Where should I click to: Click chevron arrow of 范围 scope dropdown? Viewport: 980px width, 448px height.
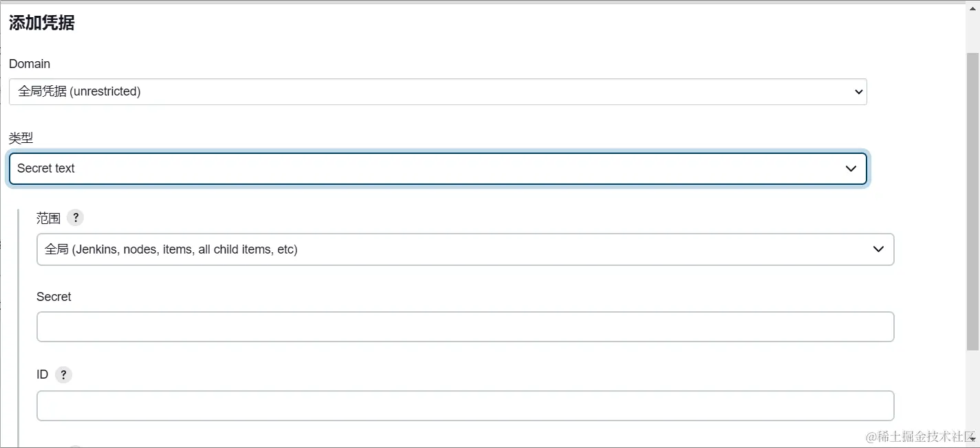(878, 249)
